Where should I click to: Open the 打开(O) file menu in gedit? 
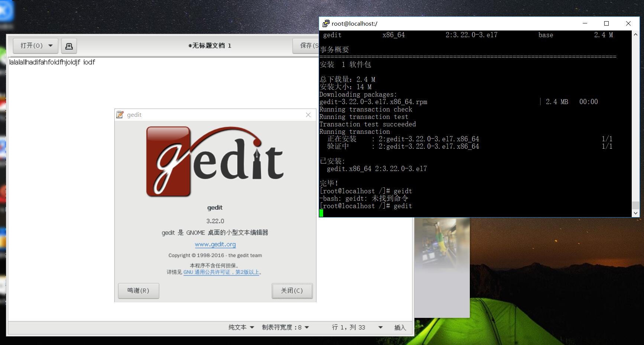click(36, 46)
